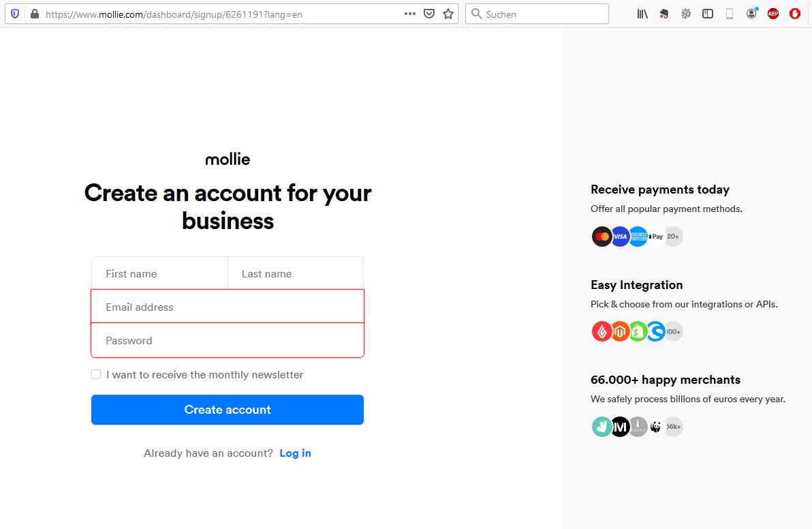Click the Firefox Account icon with notification dot
Viewport: 812px width, 529px height.
click(x=751, y=13)
